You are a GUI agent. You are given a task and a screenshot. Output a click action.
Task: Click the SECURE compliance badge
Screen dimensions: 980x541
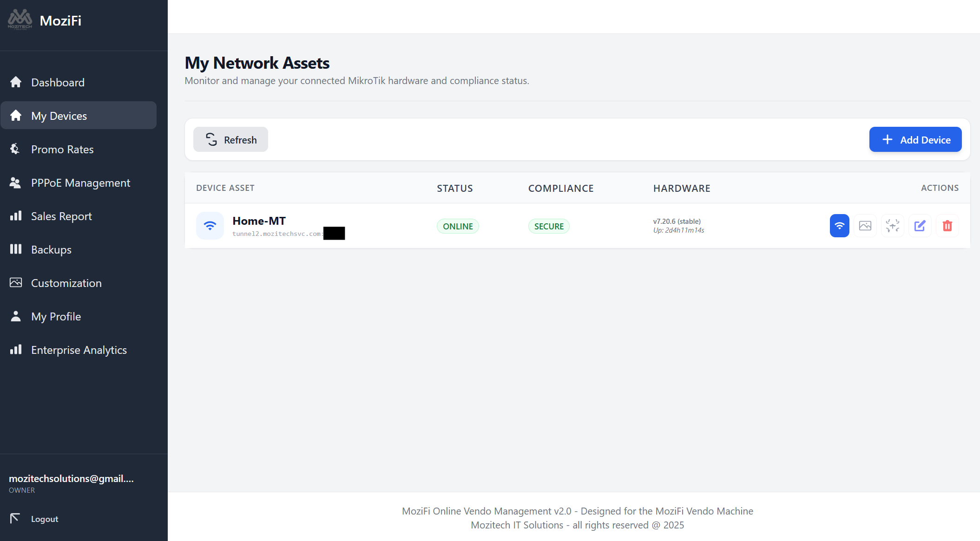coord(549,226)
